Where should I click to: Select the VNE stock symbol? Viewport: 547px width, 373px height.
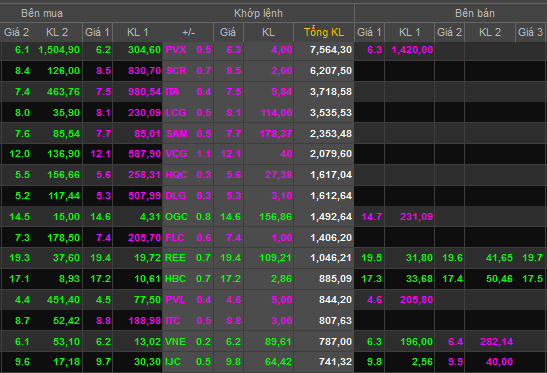click(x=175, y=342)
